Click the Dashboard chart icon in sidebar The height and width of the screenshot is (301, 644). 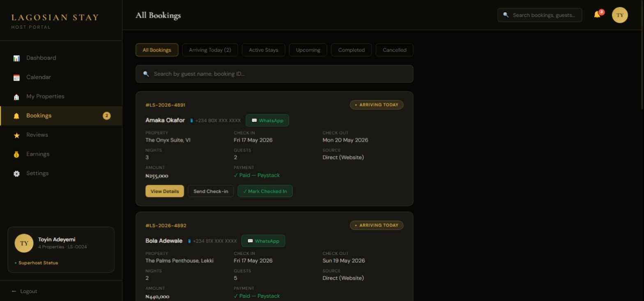click(x=16, y=58)
